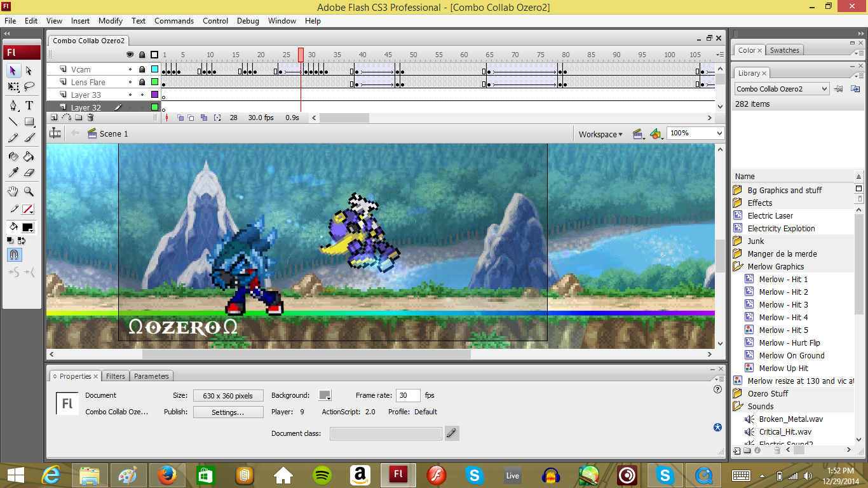Toggle the Snap to Objects magnet

13,255
